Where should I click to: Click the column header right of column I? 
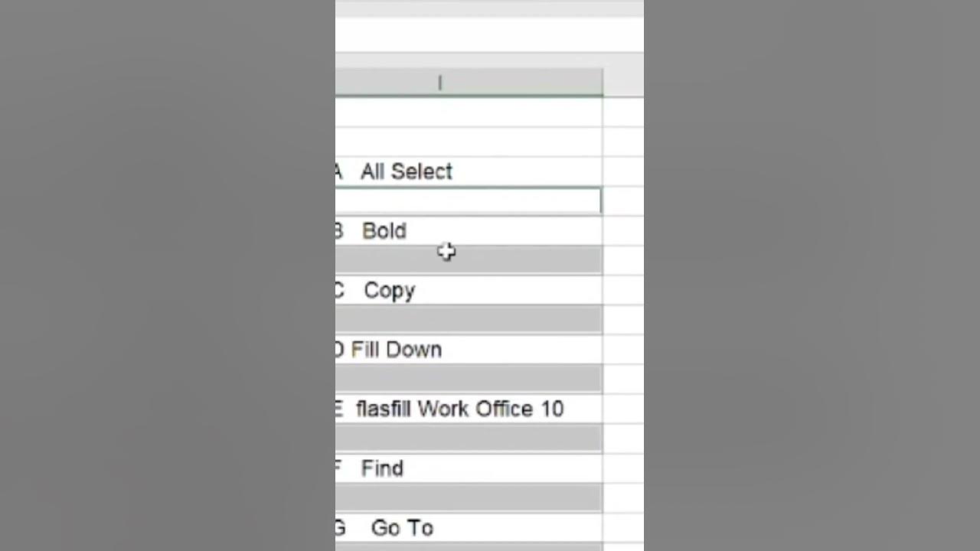pos(623,83)
